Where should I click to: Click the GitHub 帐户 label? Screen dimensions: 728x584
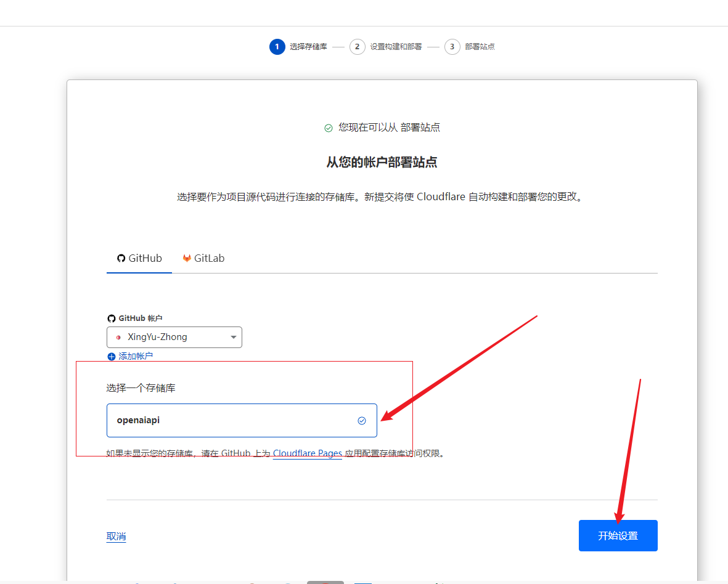(140, 318)
